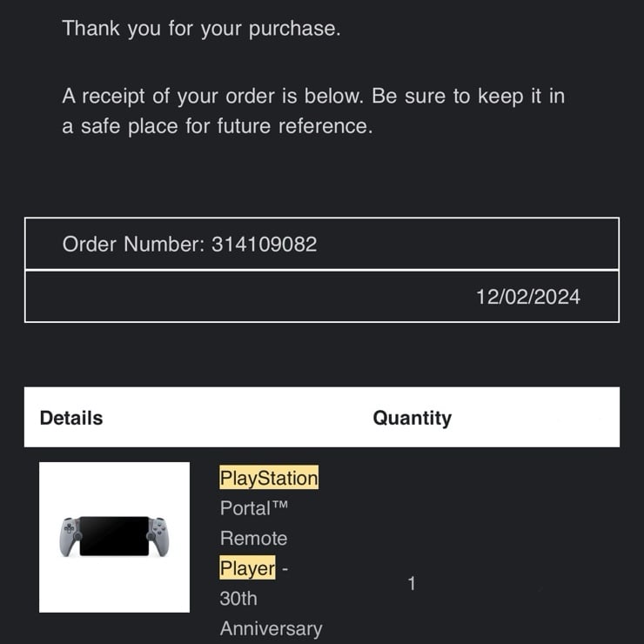Click the highlighted "Player" word
Viewport: 644px width, 644px height.
click(247, 568)
